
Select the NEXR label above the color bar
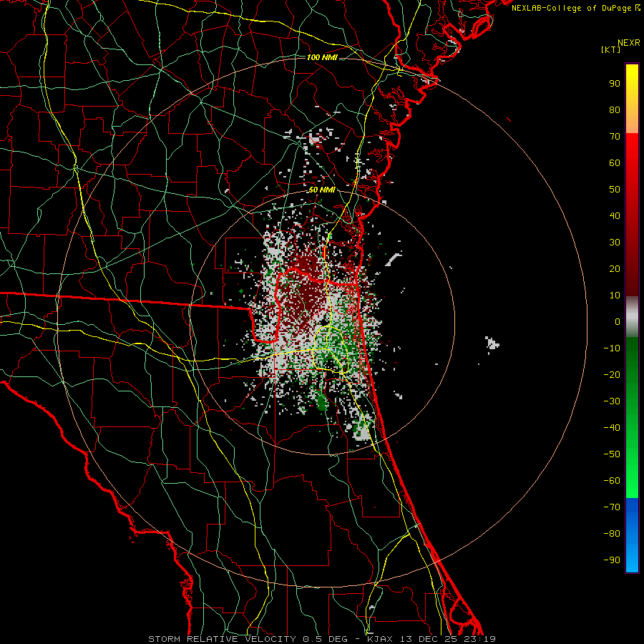[628, 43]
